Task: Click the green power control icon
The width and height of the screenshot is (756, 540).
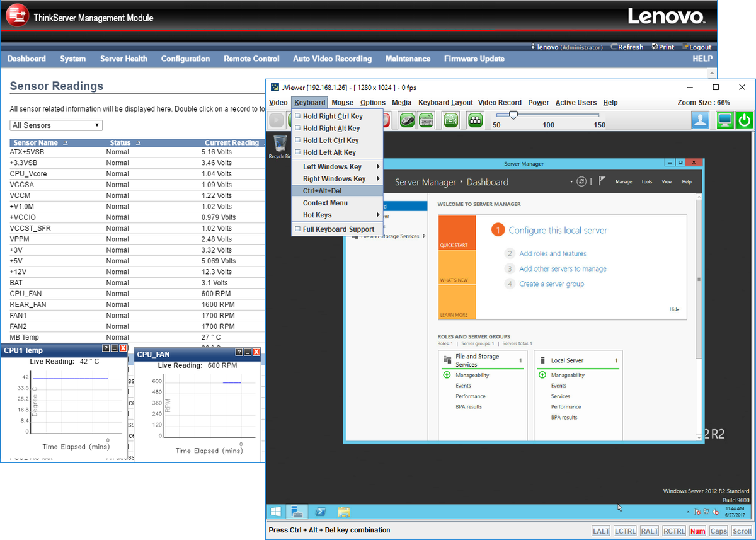Action: click(x=744, y=120)
